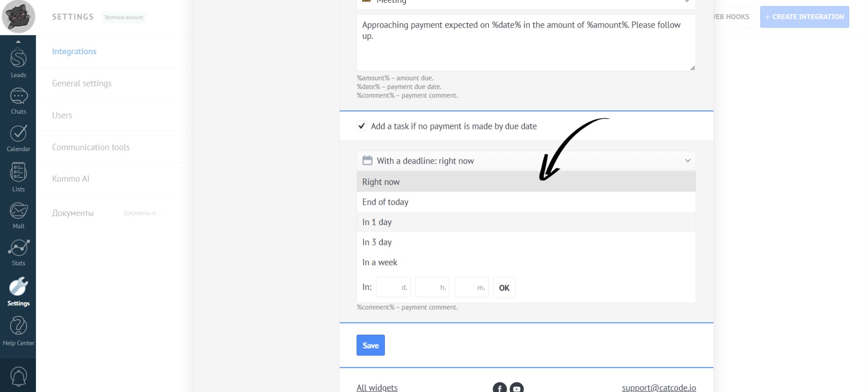Open the Facebook social icon
The width and height of the screenshot is (868, 392).
tap(499, 388)
